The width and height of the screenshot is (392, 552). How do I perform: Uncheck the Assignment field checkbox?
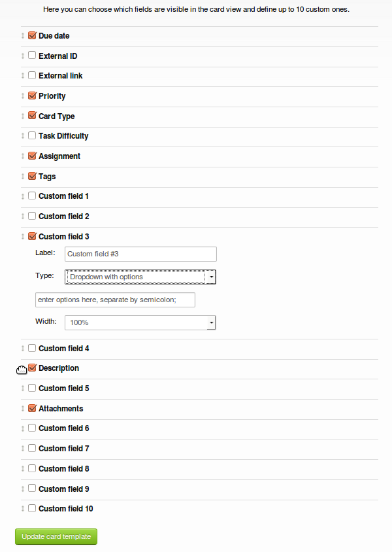pyautogui.click(x=32, y=156)
